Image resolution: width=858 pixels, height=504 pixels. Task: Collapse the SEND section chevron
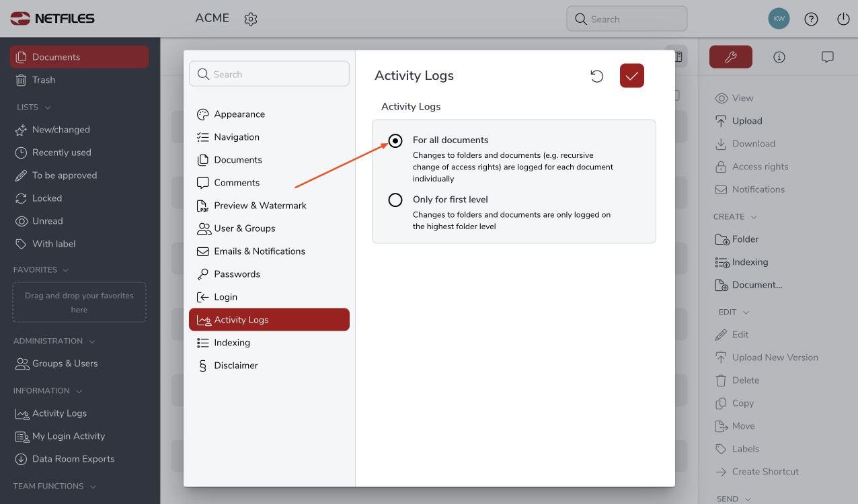(x=747, y=499)
